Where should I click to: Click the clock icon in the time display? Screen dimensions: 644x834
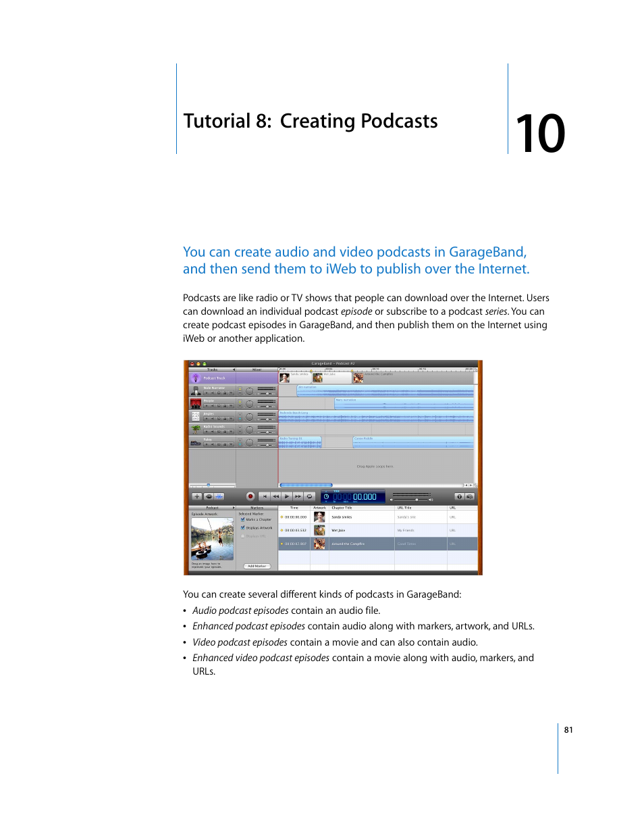click(x=326, y=497)
